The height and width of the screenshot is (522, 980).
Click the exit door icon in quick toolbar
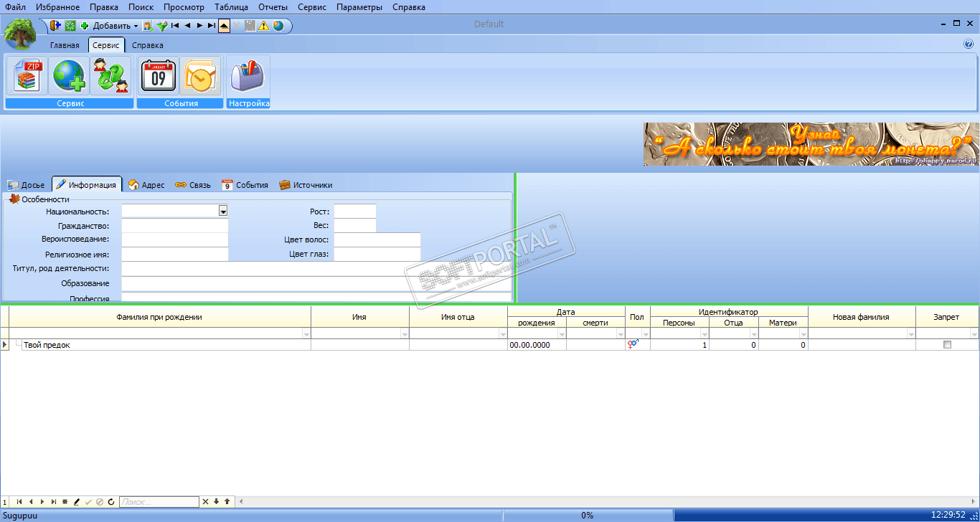[55, 26]
